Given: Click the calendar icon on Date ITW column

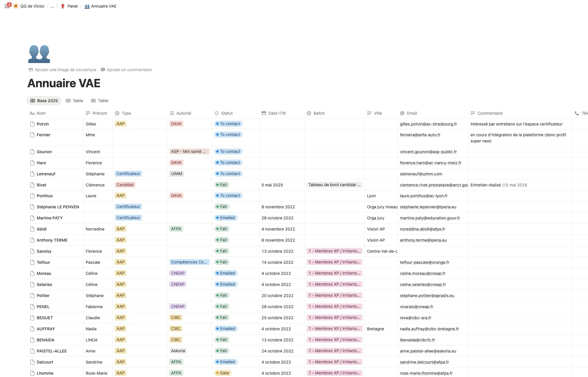Looking at the screenshot, I should 264,113.
